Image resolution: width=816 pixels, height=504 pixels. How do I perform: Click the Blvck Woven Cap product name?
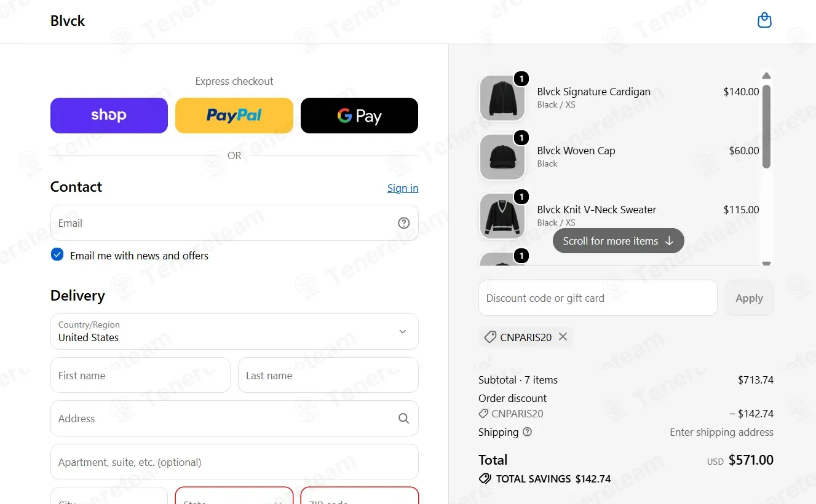click(x=576, y=151)
